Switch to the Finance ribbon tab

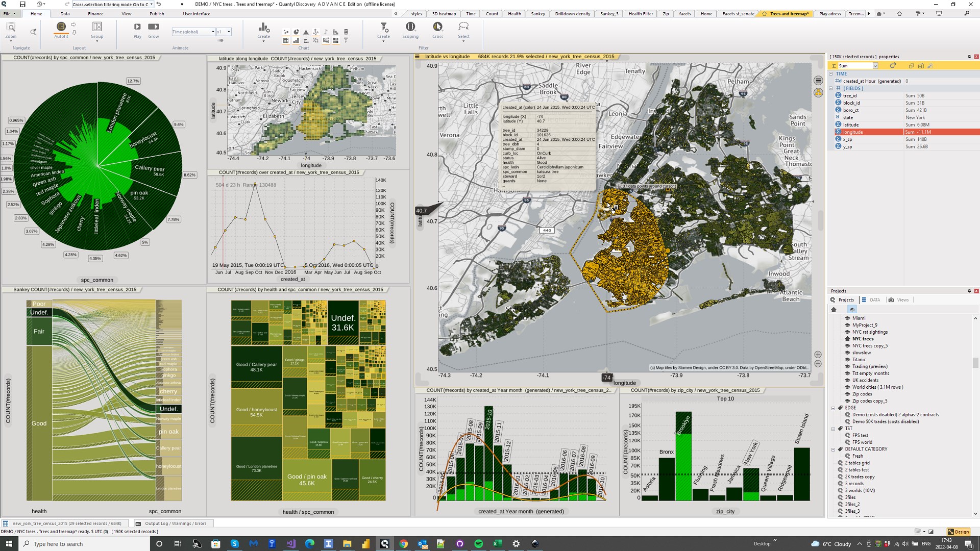pos(95,14)
